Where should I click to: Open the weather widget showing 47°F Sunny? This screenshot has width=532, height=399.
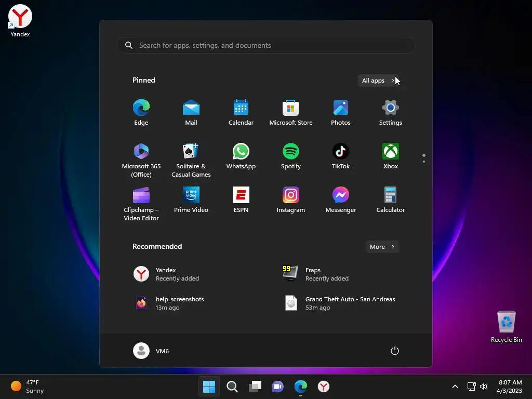[28, 387]
